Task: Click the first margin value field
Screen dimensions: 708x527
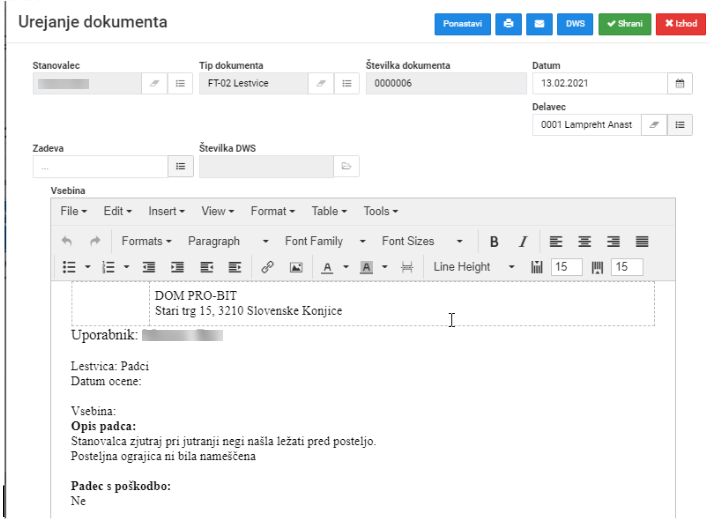Action: coord(567,267)
